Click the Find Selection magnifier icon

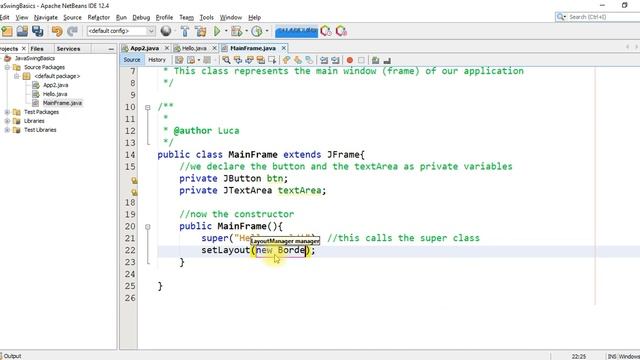[226, 60]
